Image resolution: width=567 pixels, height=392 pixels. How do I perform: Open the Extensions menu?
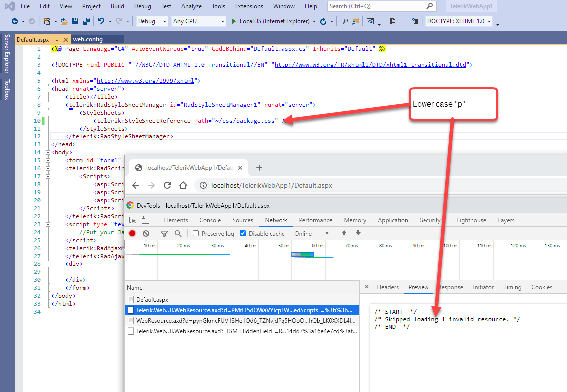point(249,6)
